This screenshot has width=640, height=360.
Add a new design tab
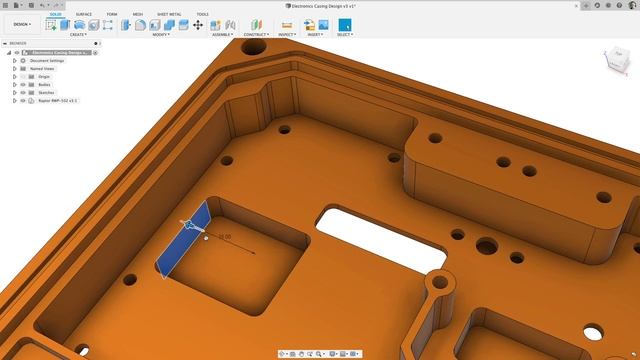587,6
